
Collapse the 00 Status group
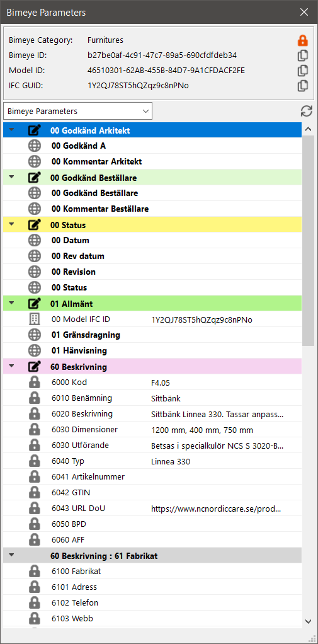pos(11,225)
